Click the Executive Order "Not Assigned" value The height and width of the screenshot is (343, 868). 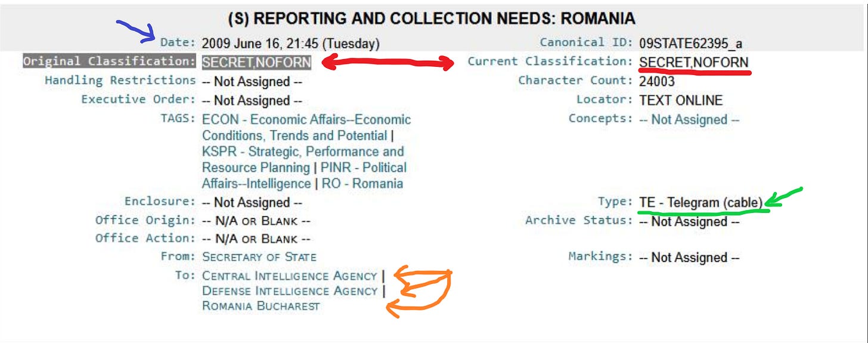(x=252, y=101)
